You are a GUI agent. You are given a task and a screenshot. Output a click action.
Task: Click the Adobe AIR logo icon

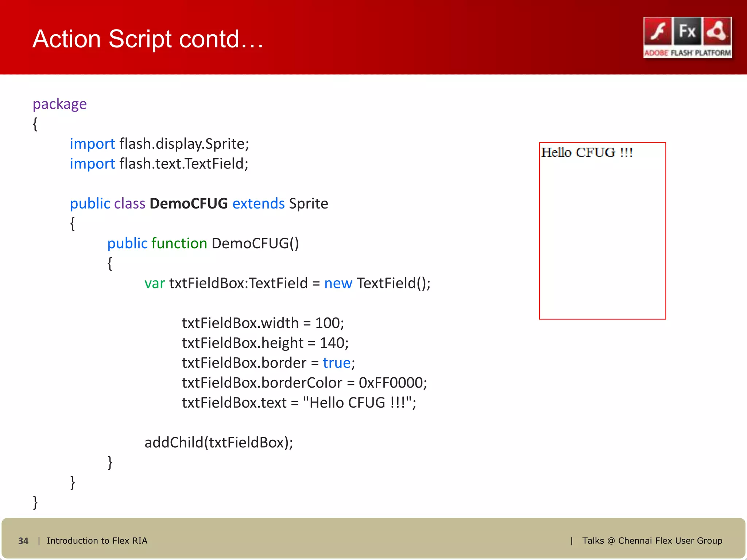(x=717, y=31)
